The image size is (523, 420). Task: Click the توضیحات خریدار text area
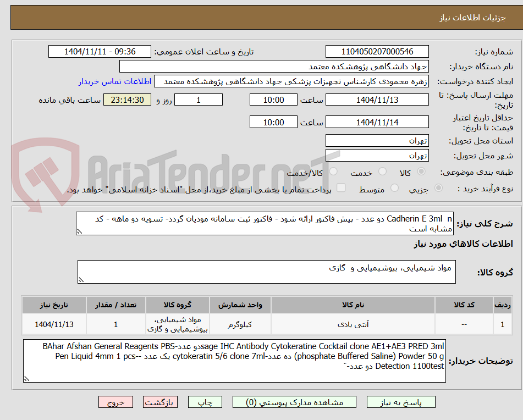pyautogui.click(x=234, y=361)
